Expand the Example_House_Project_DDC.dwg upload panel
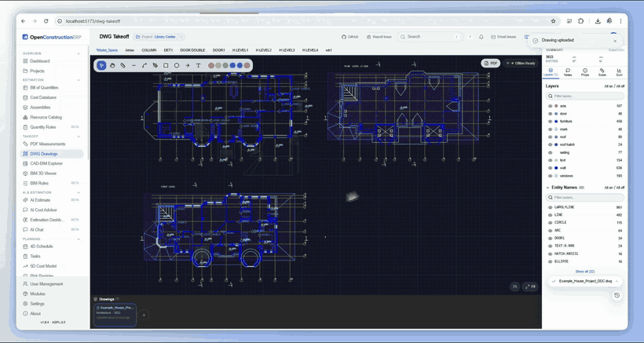Viewport: 644px width, 343px height. click(x=617, y=282)
